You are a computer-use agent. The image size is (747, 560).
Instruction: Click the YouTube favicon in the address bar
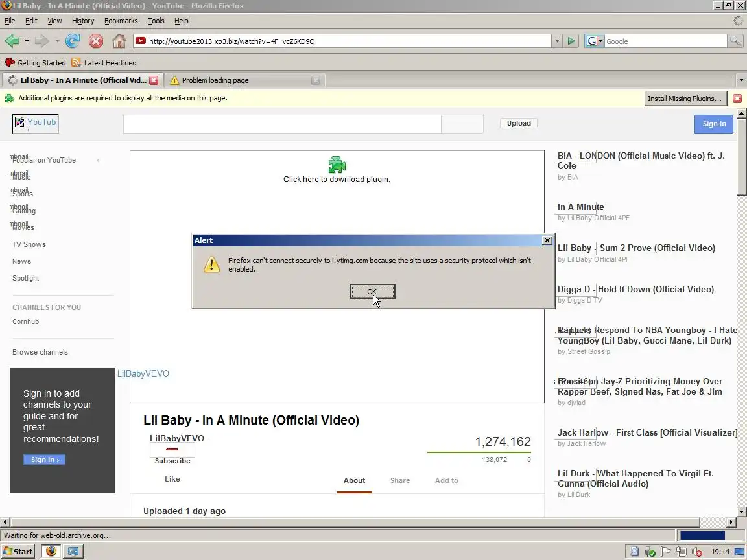(140, 41)
